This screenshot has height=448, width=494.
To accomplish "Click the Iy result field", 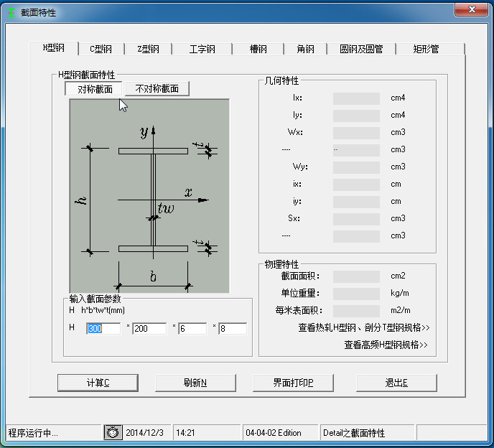I will coord(356,116).
